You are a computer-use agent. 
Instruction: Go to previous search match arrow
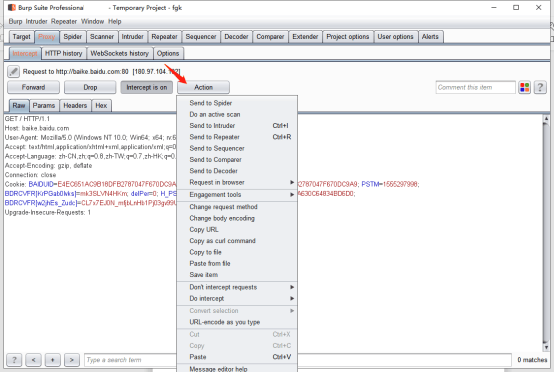(x=34, y=360)
